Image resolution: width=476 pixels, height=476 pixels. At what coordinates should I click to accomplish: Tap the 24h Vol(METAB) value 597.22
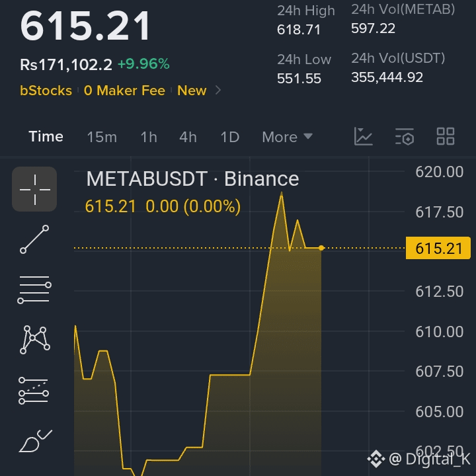click(373, 28)
